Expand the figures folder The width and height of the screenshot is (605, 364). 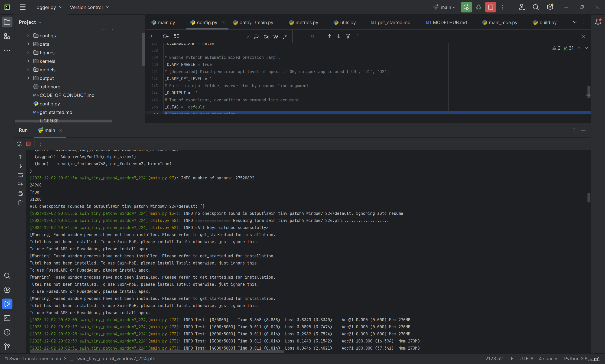28,52
